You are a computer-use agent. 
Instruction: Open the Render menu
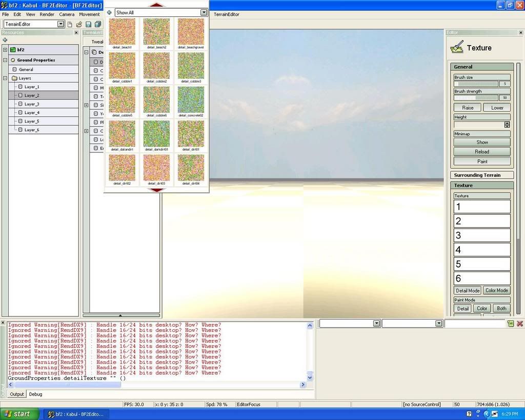click(x=47, y=14)
